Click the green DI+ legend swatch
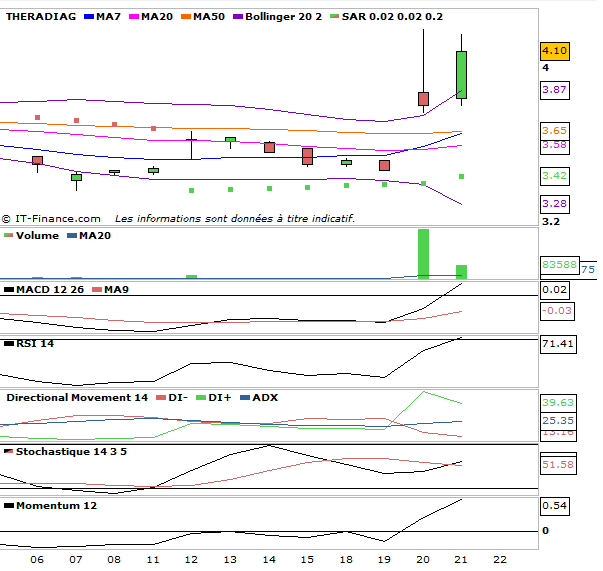This screenshot has width=603, height=571. click(201, 398)
